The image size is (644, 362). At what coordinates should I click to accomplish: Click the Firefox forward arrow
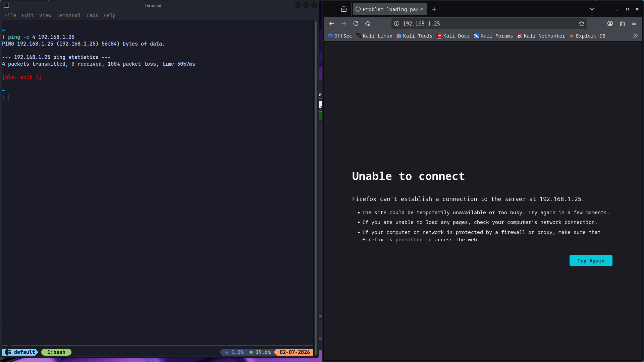(x=344, y=23)
